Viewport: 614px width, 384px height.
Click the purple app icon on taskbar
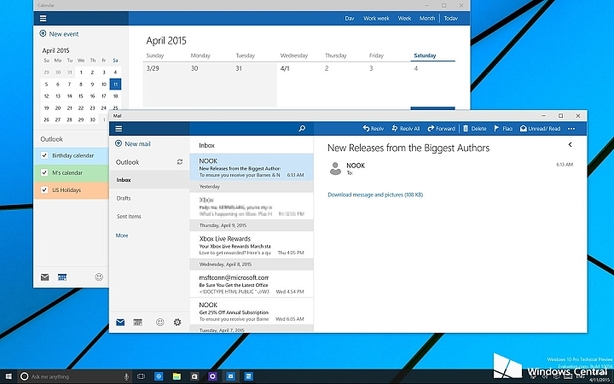click(212, 377)
